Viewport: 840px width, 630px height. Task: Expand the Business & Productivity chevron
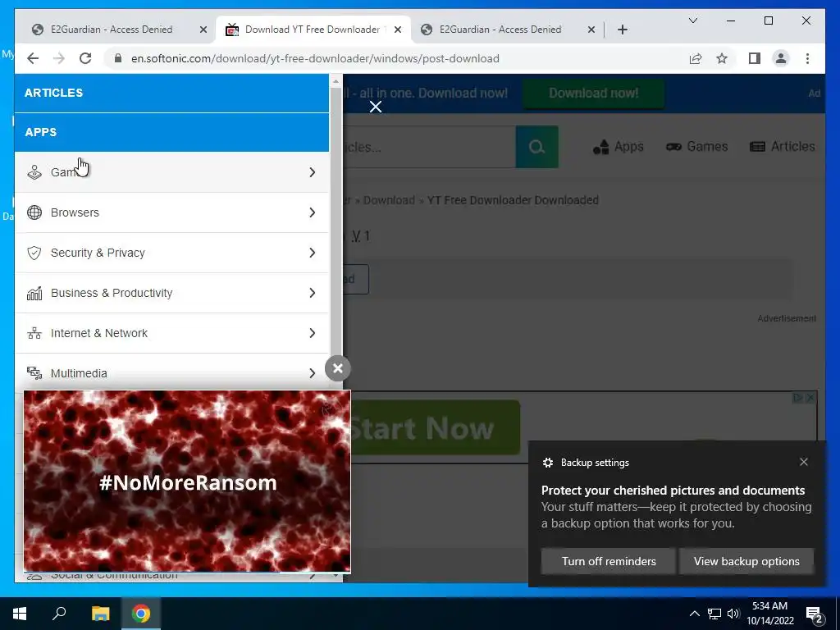[x=313, y=293]
